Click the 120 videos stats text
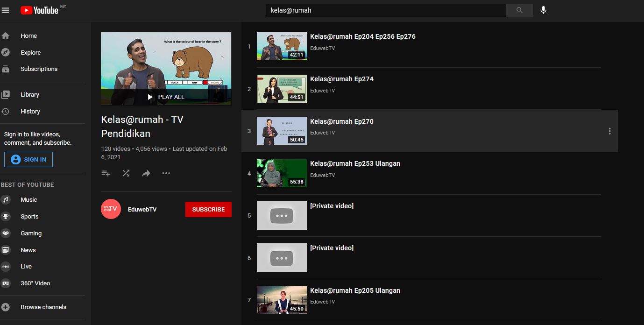Viewport: 644px width, 325px height. pos(116,149)
